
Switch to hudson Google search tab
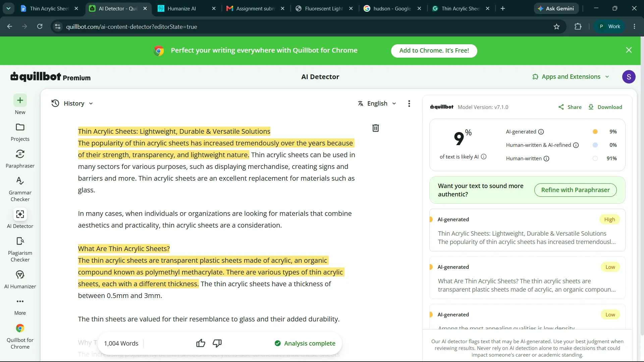pos(392,8)
